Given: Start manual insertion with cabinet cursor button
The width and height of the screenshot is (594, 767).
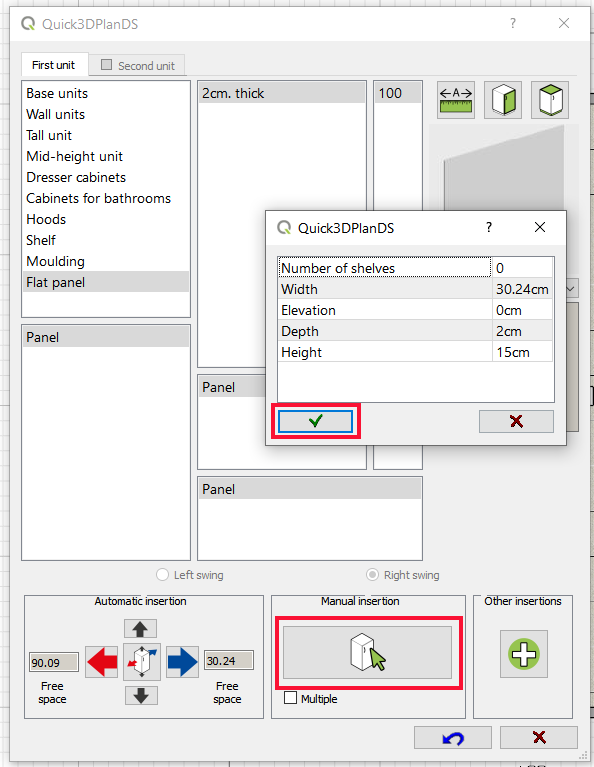Looking at the screenshot, I should click(x=367, y=653).
